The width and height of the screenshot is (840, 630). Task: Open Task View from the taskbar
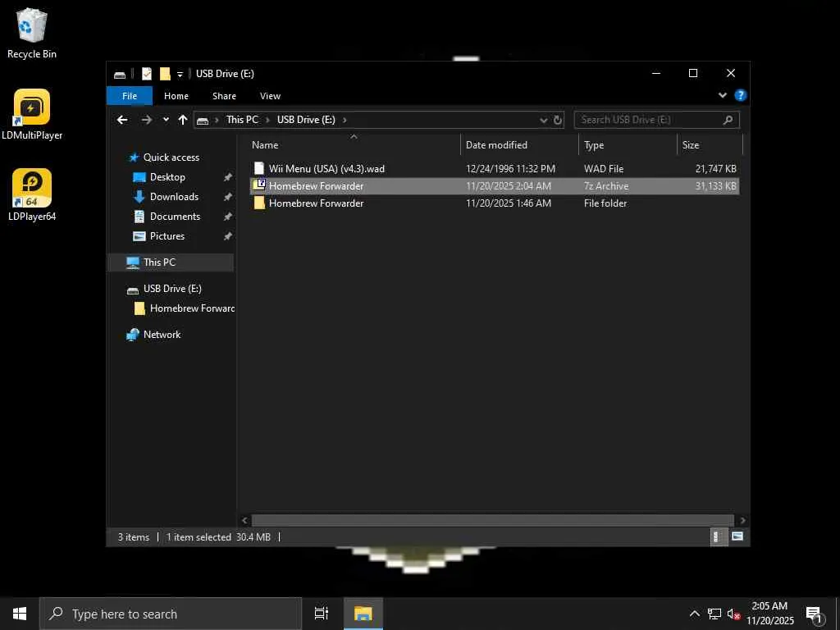tap(322, 614)
